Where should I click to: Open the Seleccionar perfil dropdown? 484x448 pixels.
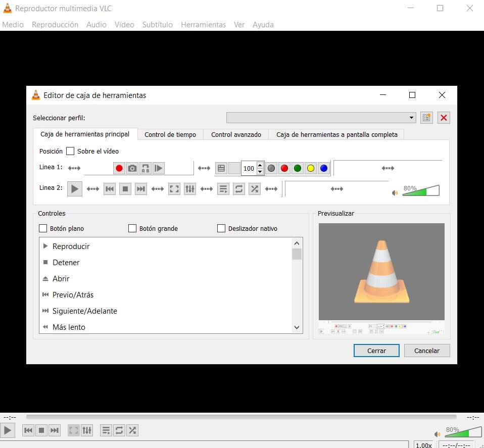coord(321,118)
